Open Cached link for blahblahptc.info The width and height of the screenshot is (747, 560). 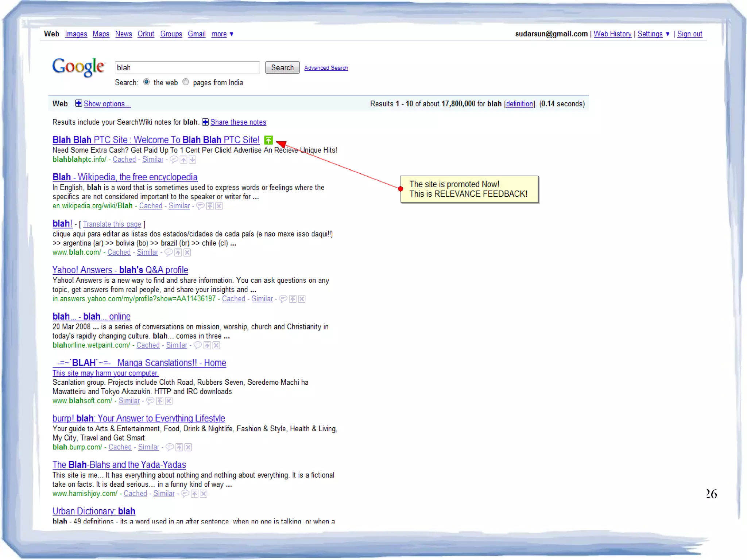(x=124, y=159)
